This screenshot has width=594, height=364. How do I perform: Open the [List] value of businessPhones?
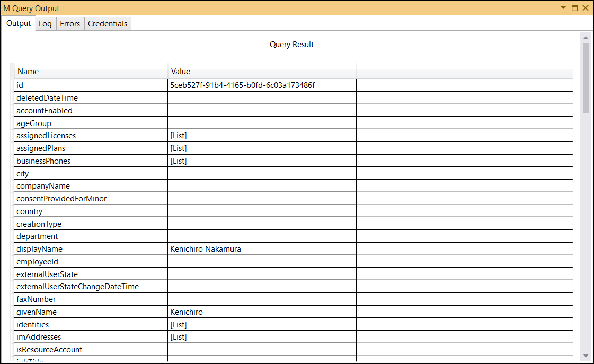pos(262,161)
